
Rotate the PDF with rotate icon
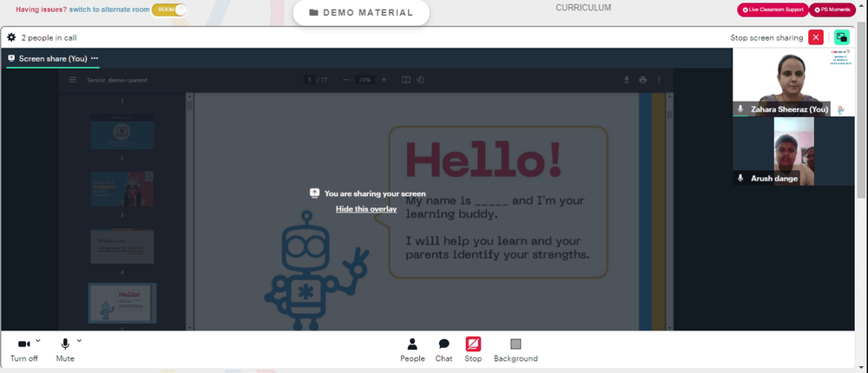420,80
